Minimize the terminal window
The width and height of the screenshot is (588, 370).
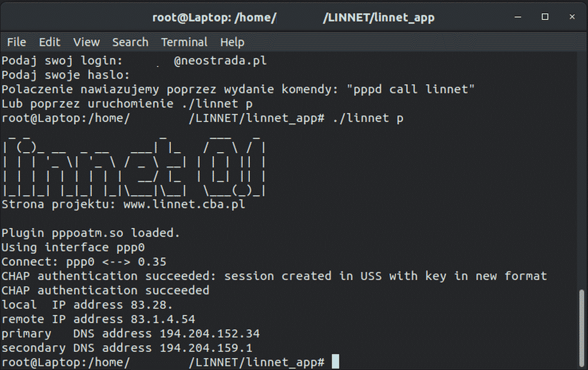click(x=518, y=17)
